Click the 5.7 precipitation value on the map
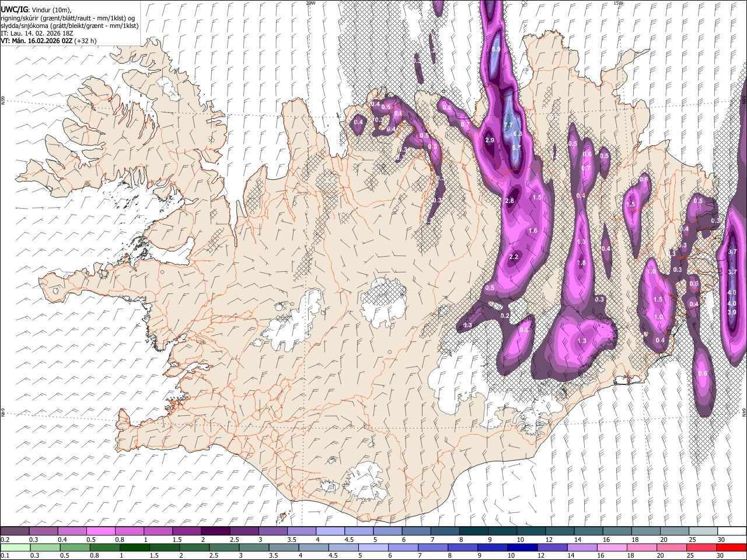Image resolution: width=747 pixels, height=560 pixels. coord(516,148)
